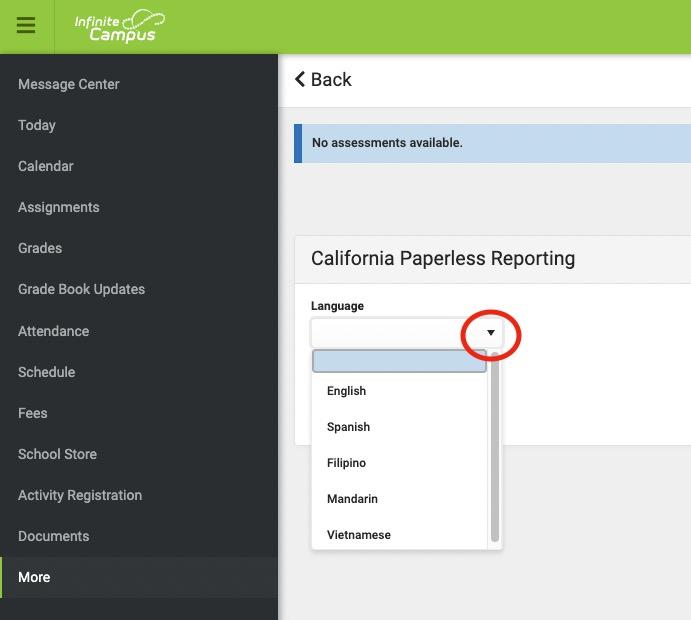Open the hamburger menu icon
The width and height of the screenshot is (691, 620).
click(x=26, y=26)
